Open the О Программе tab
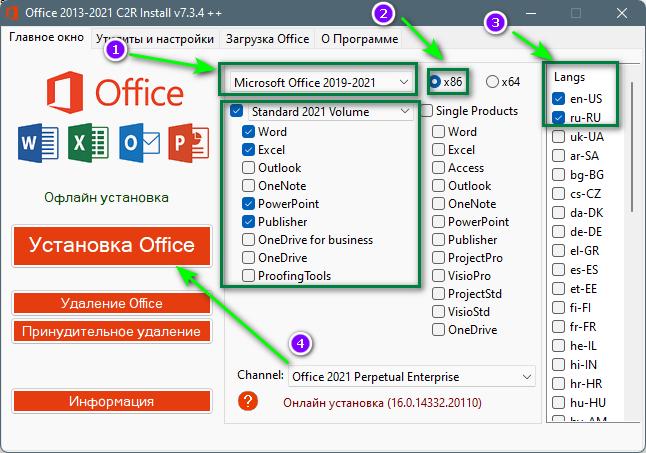This screenshot has height=453, width=646. pos(359,39)
